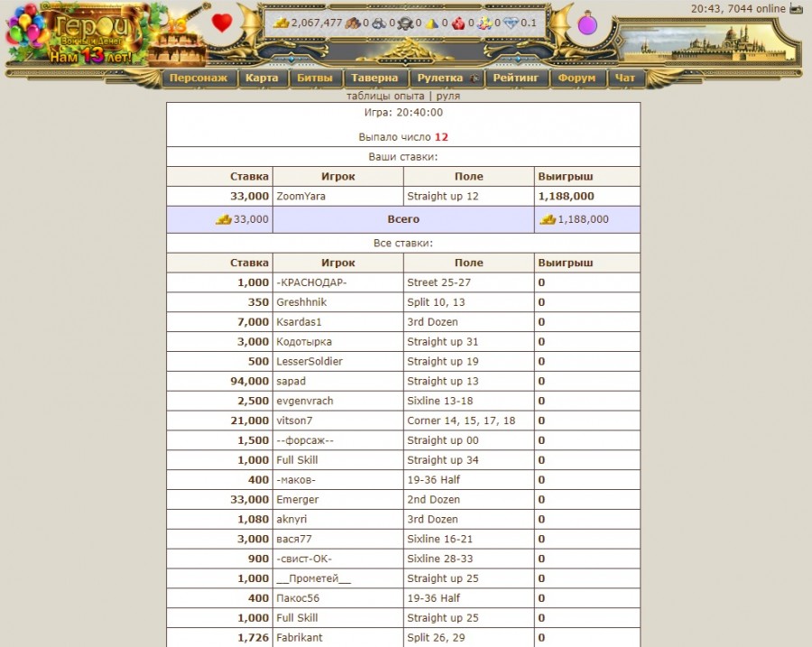Open vitson7 player profile
This screenshot has width=812, height=647.
(x=294, y=421)
